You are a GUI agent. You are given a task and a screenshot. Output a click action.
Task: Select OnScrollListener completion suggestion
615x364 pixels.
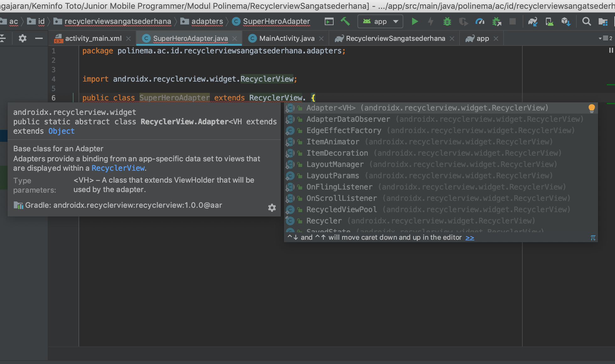441,198
